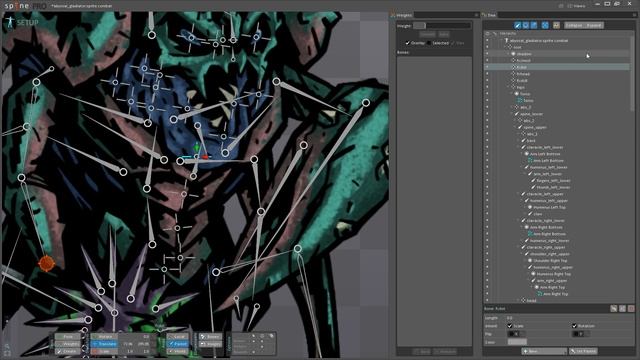Select Shoulder Right Top slot in tree

[x=550, y=260]
